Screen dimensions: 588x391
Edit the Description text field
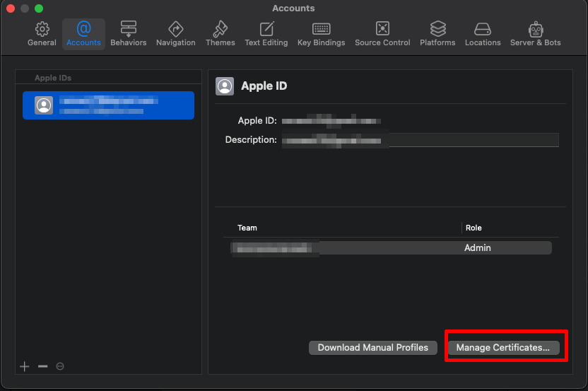coord(420,140)
